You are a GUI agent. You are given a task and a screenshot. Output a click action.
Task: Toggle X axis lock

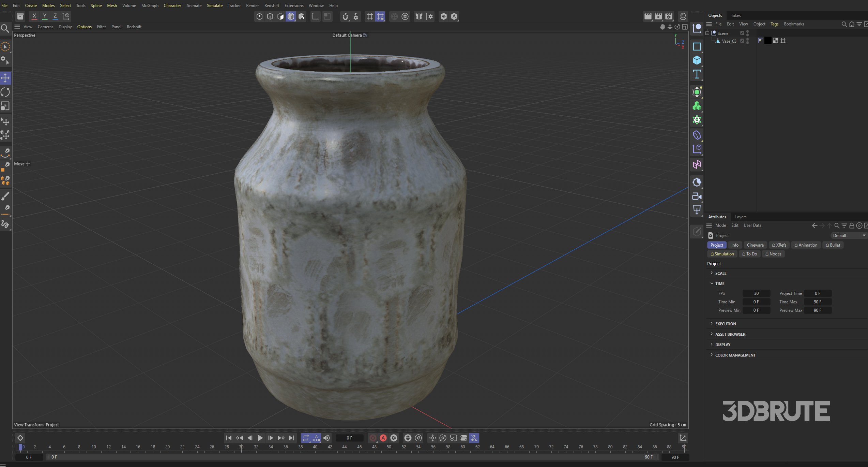pyautogui.click(x=34, y=16)
